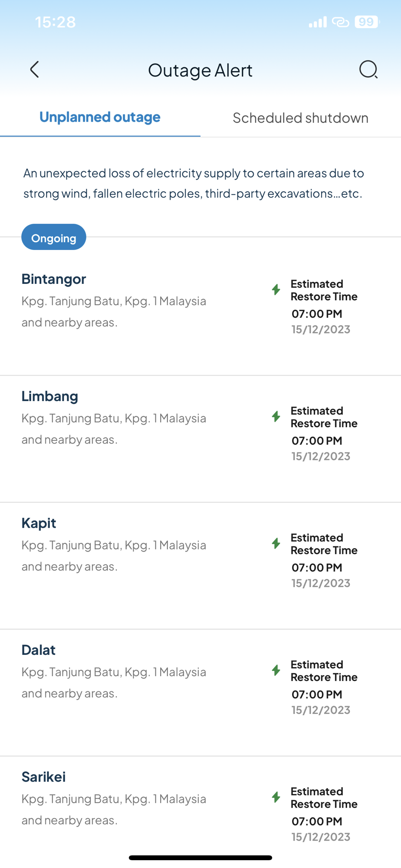This screenshot has width=401, height=868.
Task: Tap the Ongoing filter pill
Action: pyautogui.click(x=54, y=237)
